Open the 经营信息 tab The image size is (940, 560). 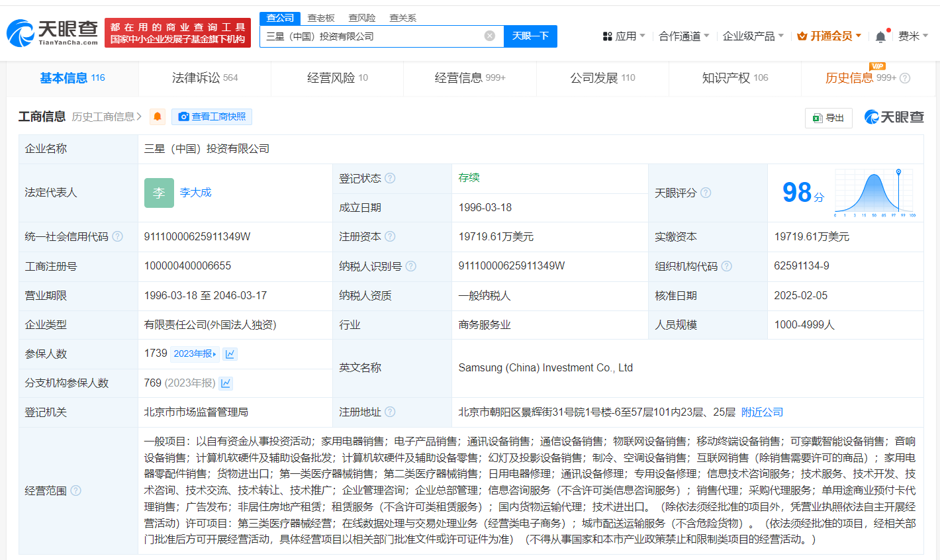click(470, 78)
